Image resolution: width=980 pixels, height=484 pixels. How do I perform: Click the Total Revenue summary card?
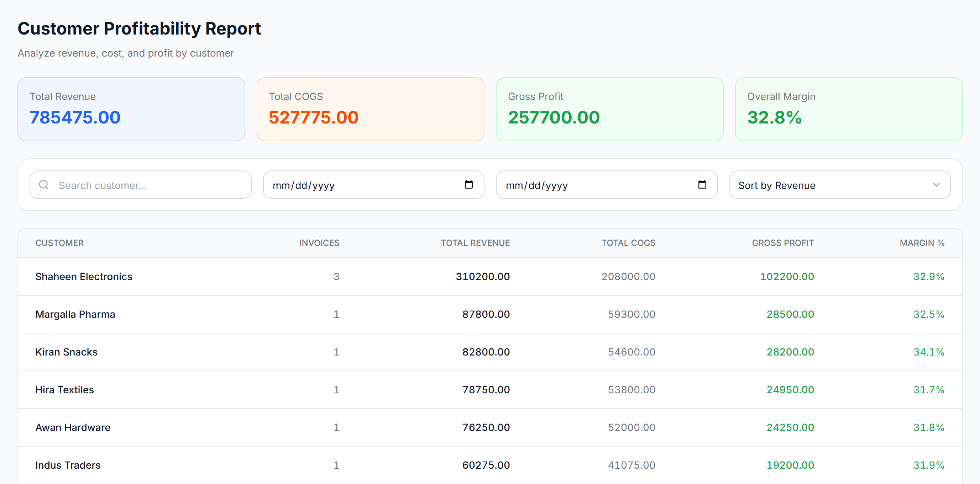[x=131, y=110]
